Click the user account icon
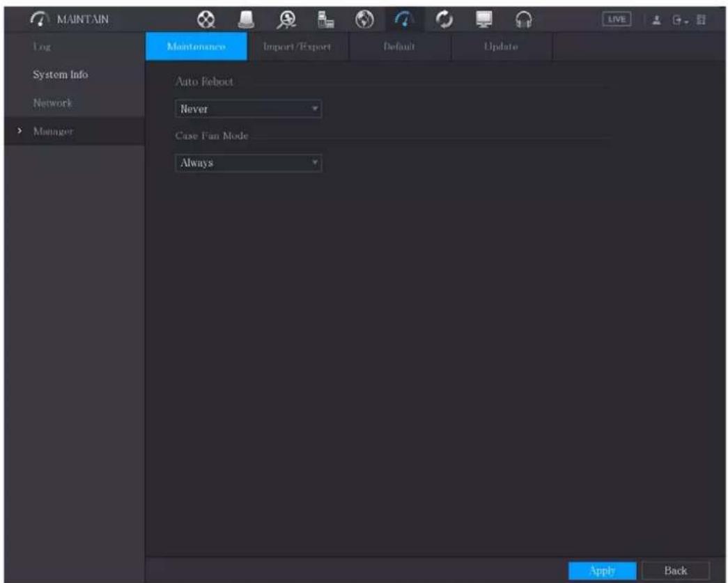728x583 pixels. click(x=656, y=20)
